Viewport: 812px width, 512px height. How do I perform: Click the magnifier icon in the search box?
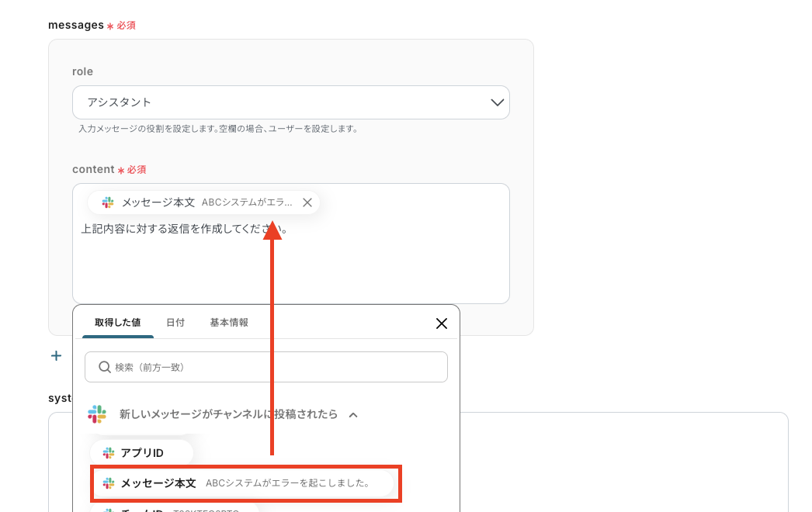pos(104,366)
